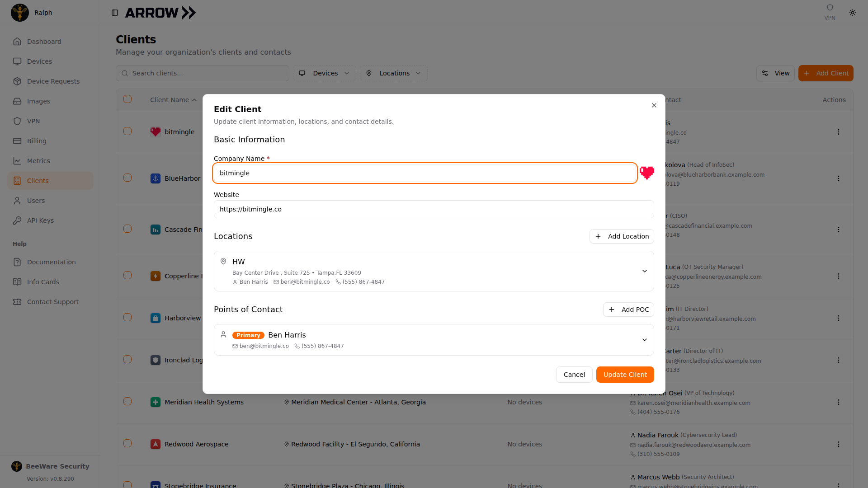Open Device Requests page
The width and height of the screenshot is (868, 488).
[50, 81]
